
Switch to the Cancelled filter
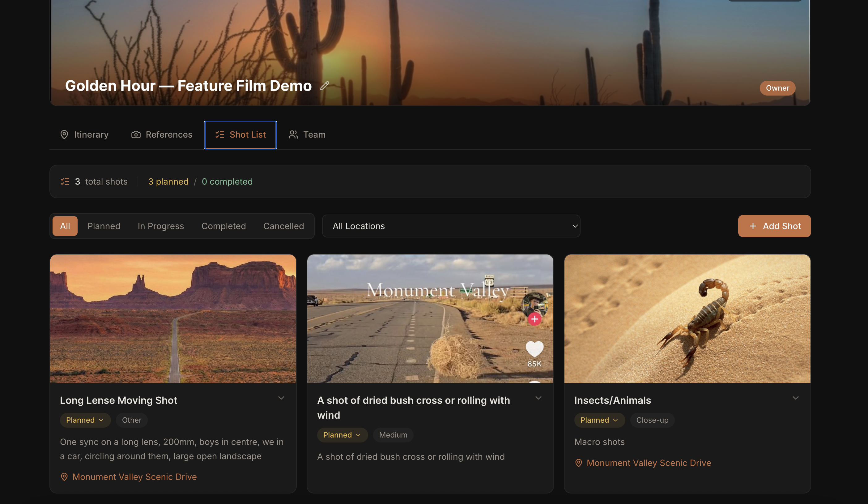283,226
